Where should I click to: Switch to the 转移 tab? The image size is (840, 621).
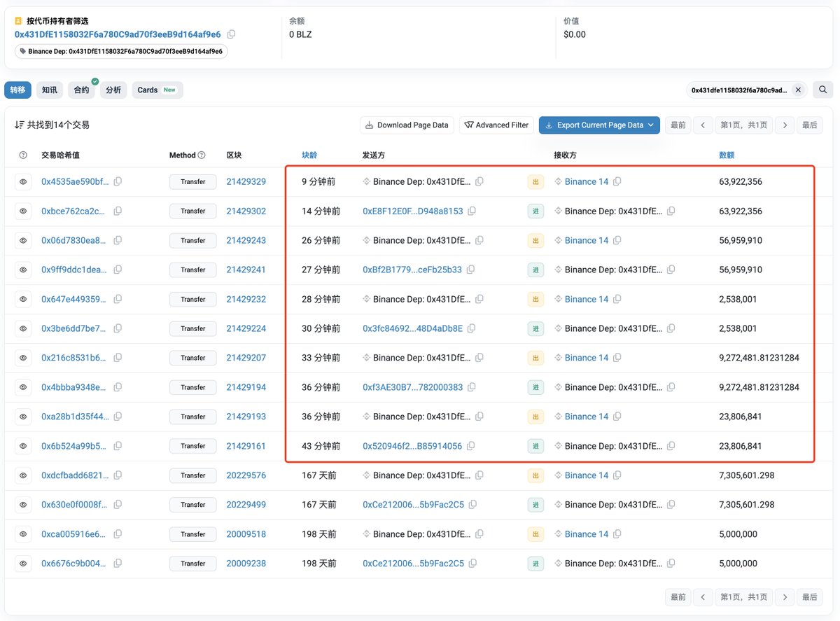[x=17, y=90]
